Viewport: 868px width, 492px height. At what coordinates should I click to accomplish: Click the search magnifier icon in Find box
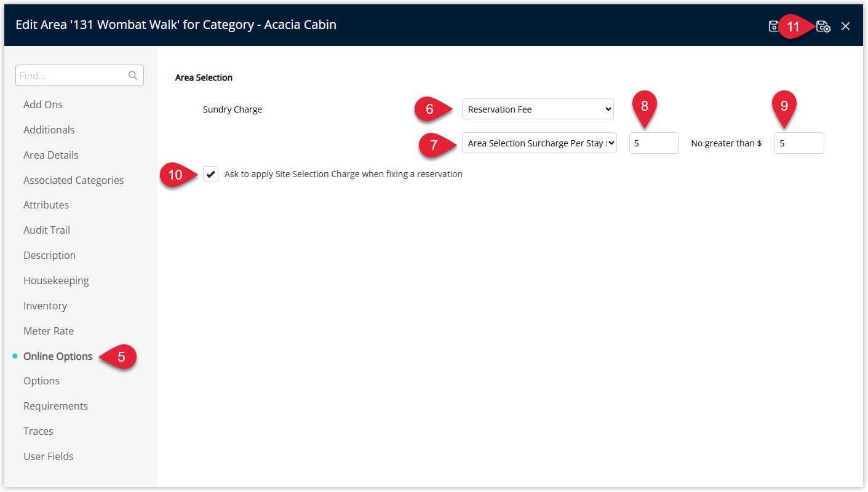point(133,76)
